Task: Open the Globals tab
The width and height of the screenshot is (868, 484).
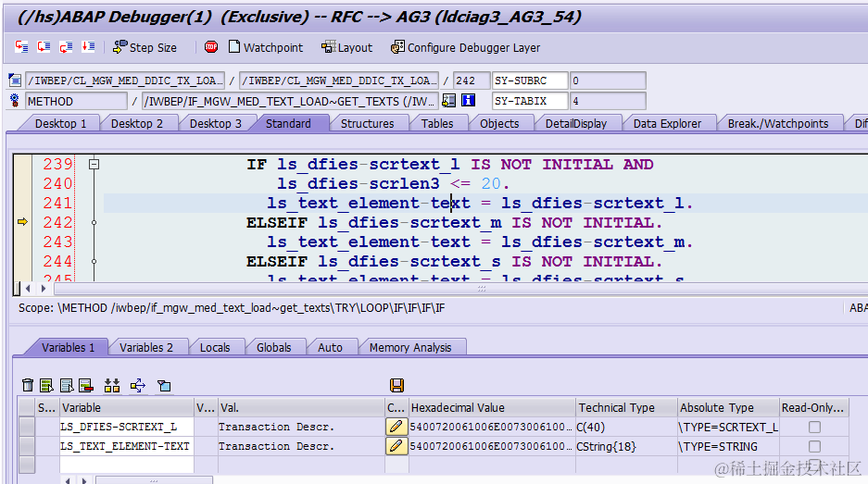Action: tap(274, 347)
